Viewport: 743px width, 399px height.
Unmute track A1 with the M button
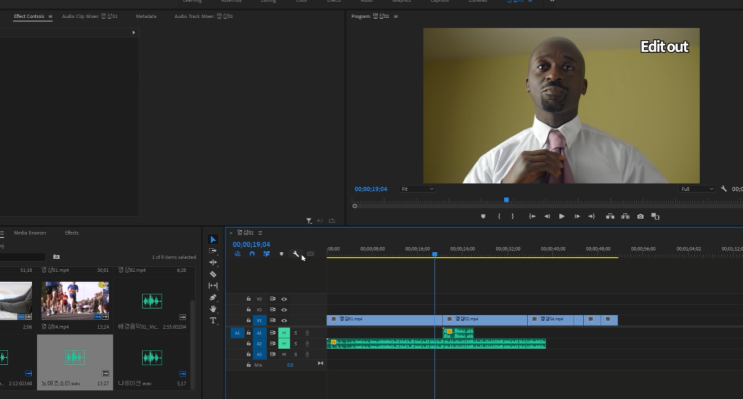pos(284,333)
